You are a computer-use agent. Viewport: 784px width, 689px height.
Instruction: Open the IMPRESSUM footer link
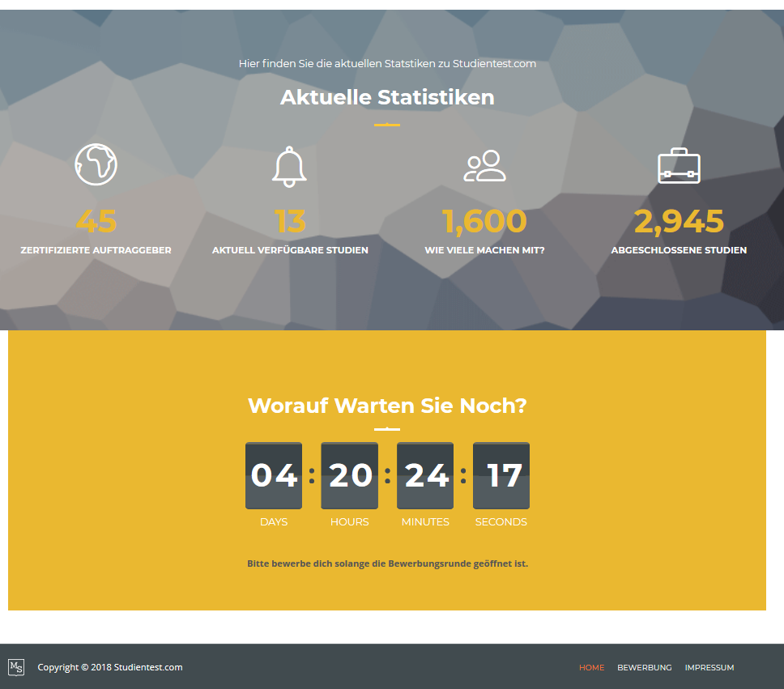click(709, 667)
